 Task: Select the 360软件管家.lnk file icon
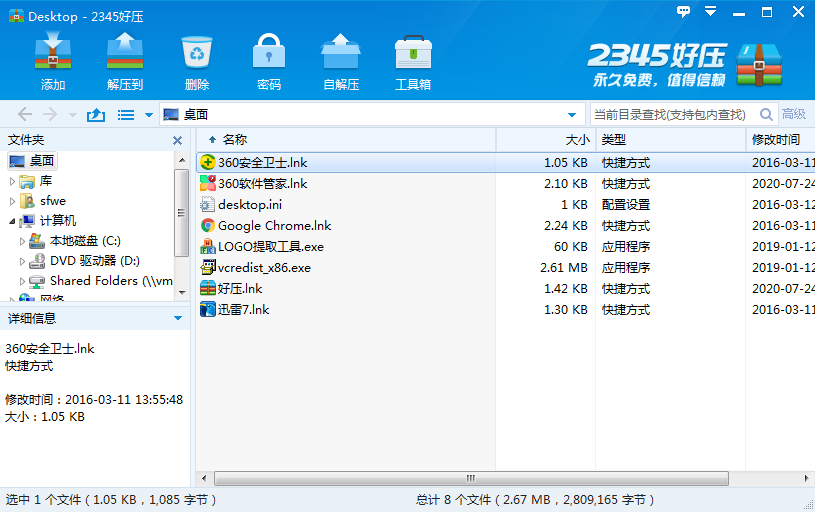click(208, 183)
